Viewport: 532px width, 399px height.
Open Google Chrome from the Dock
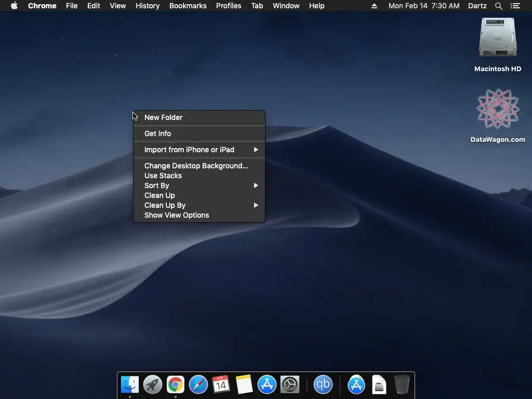[x=176, y=385]
